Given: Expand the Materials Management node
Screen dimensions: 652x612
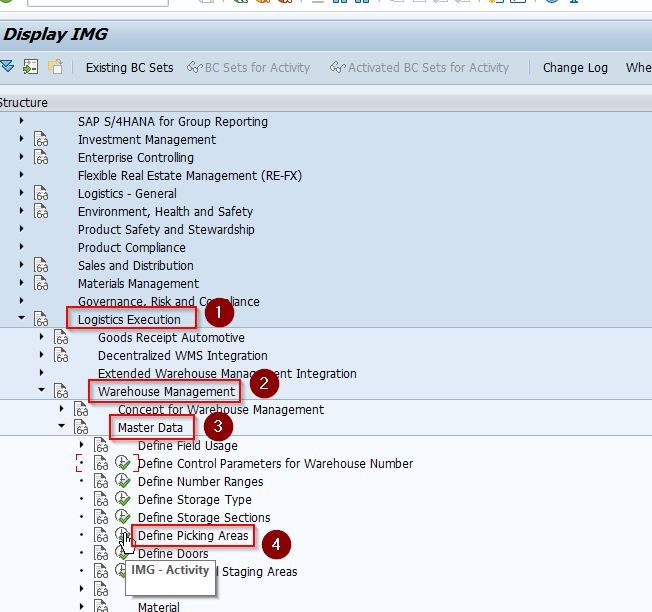Looking at the screenshot, I should coord(22,283).
